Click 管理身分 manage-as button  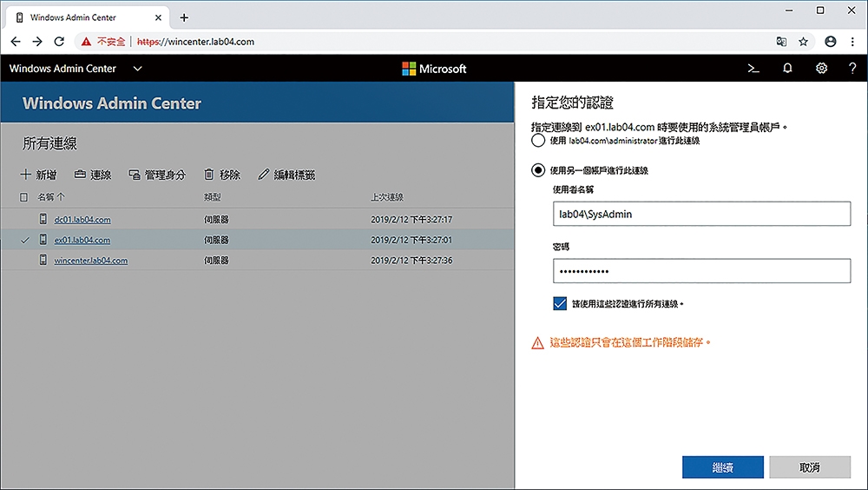click(x=156, y=175)
